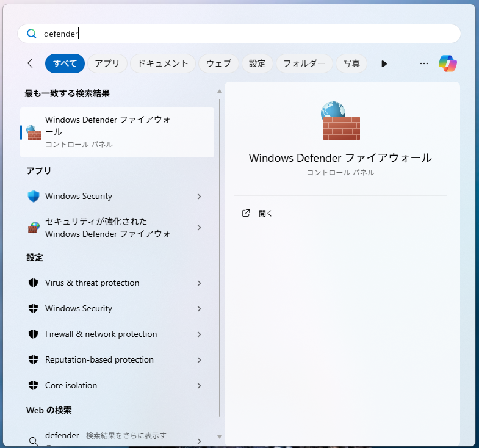Click the results list vertical scrollbar thumb
479x448 pixels.
219,258
